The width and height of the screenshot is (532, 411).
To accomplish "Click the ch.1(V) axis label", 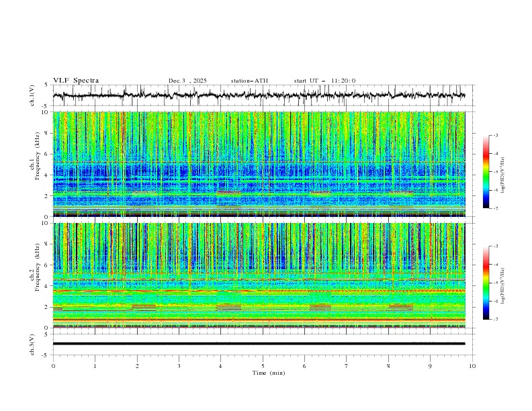I will tap(33, 95).
